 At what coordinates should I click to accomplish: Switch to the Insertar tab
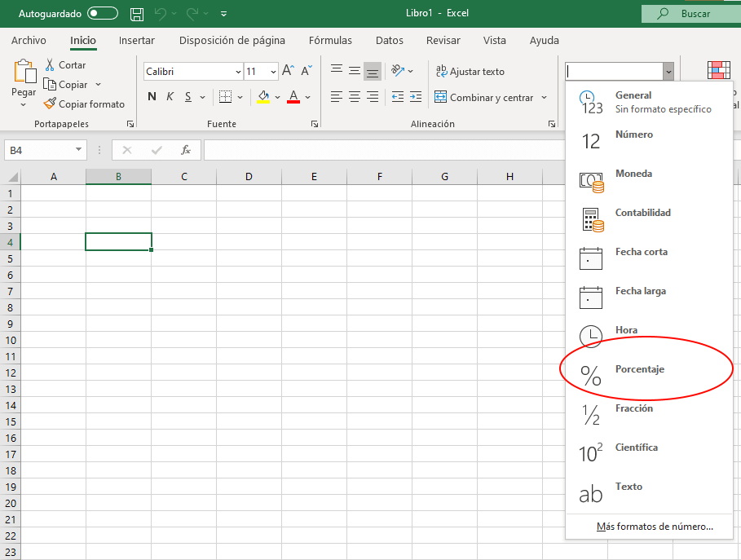click(137, 41)
